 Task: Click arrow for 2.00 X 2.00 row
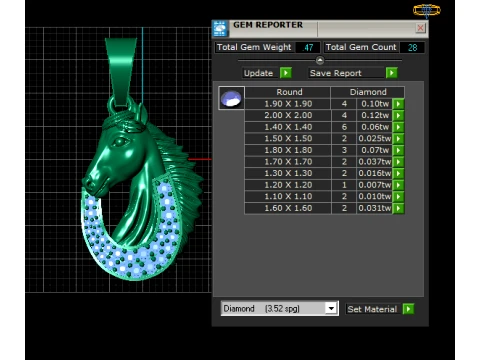pos(398,115)
